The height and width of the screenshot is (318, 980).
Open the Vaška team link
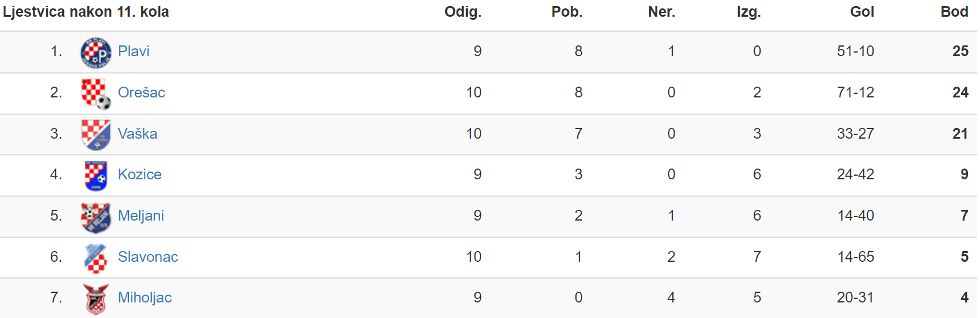pos(137,134)
